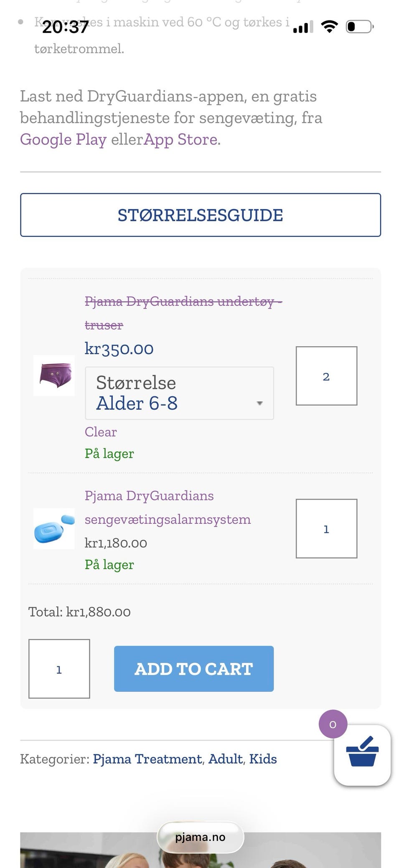Edit the underwear quantity field
The height and width of the screenshot is (868, 401).
pyautogui.click(x=326, y=376)
